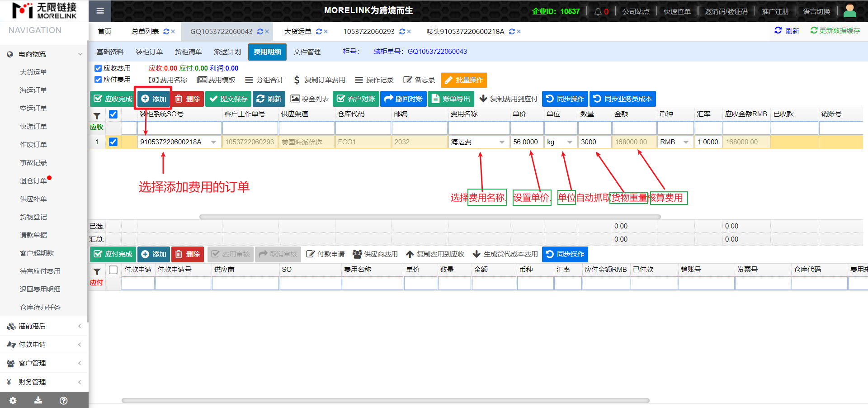Reload the 总单列表 tab with its refresh icon

tap(166, 32)
